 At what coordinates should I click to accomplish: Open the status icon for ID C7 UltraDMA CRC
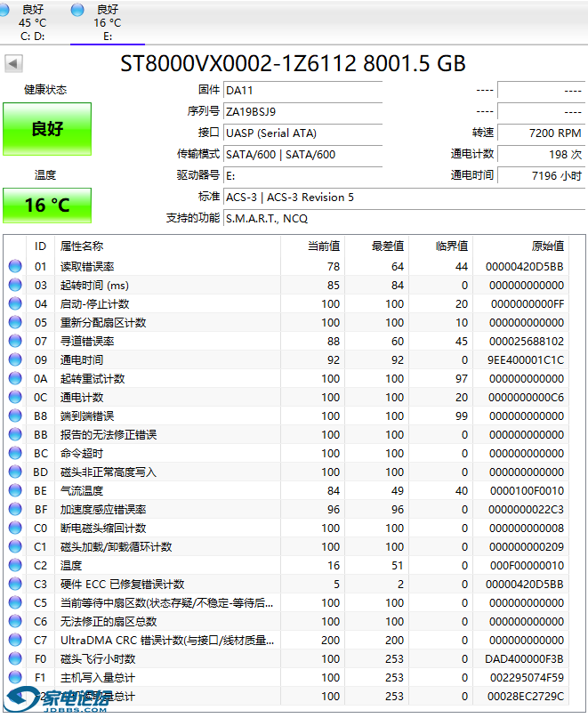pyautogui.click(x=15, y=641)
